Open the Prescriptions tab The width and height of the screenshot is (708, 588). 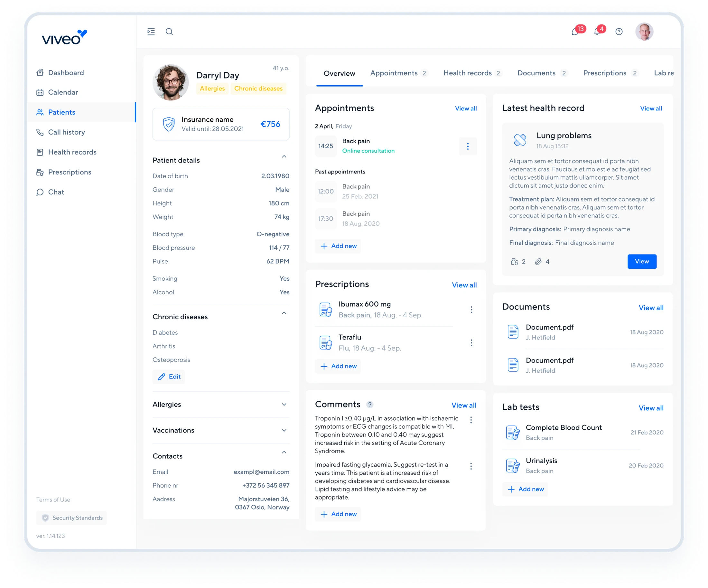point(610,73)
